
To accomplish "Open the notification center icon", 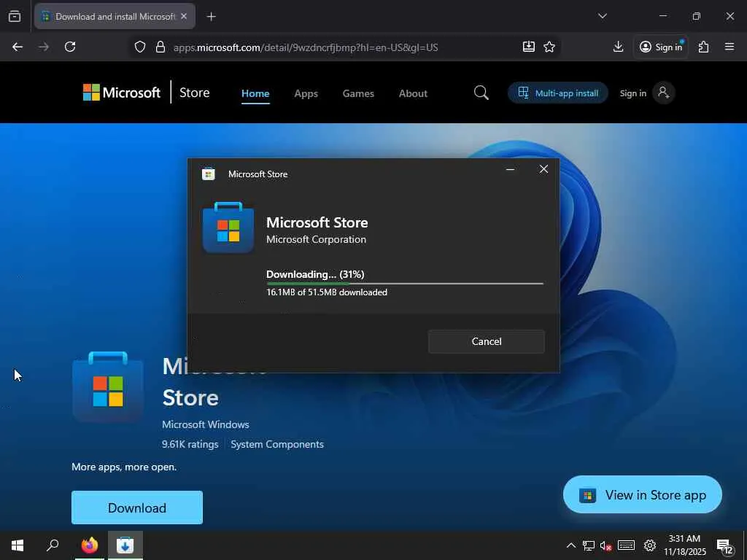I will click(x=725, y=546).
